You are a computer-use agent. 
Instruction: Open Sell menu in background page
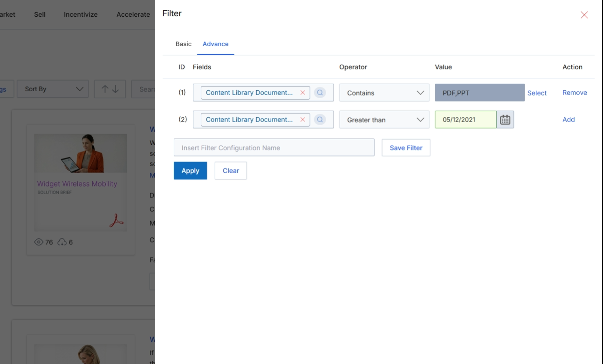click(x=40, y=14)
